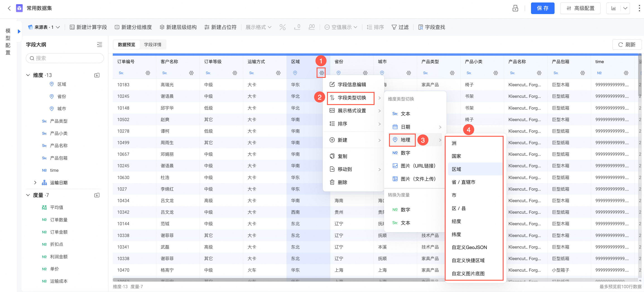This screenshot has width=644, height=292.
Task: Click the back arrow at top left
Action: 9,8
